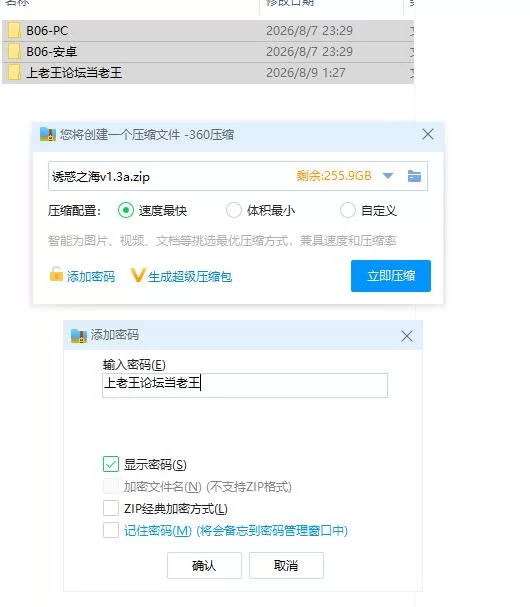Select the 上老王论坛当老王 folder name in the file list
The height and width of the screenshot is (607, 530).
pos(74,72)
